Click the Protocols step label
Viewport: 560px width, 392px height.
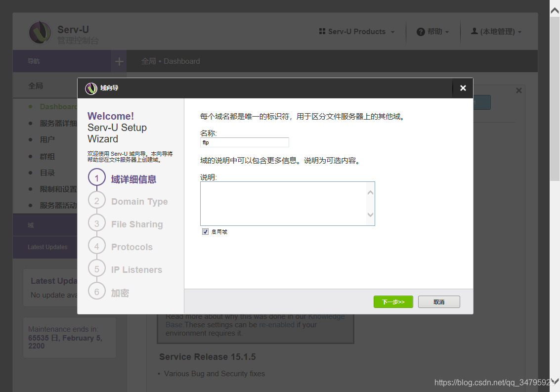(132, 247)
